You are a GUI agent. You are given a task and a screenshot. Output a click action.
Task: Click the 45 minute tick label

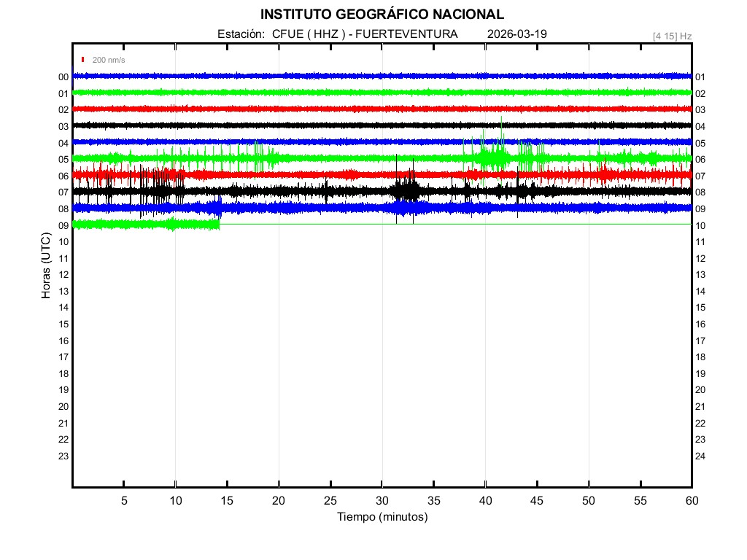tap(536, 500)
